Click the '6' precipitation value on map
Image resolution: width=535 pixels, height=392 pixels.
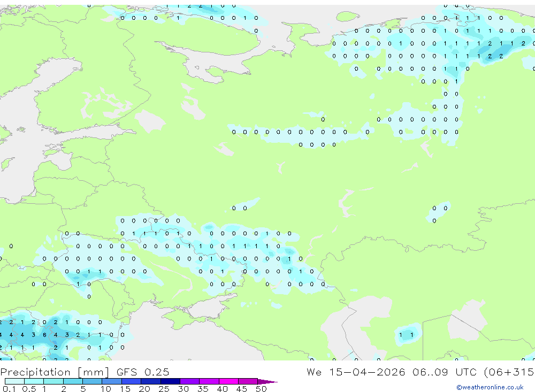coord(44,335)
